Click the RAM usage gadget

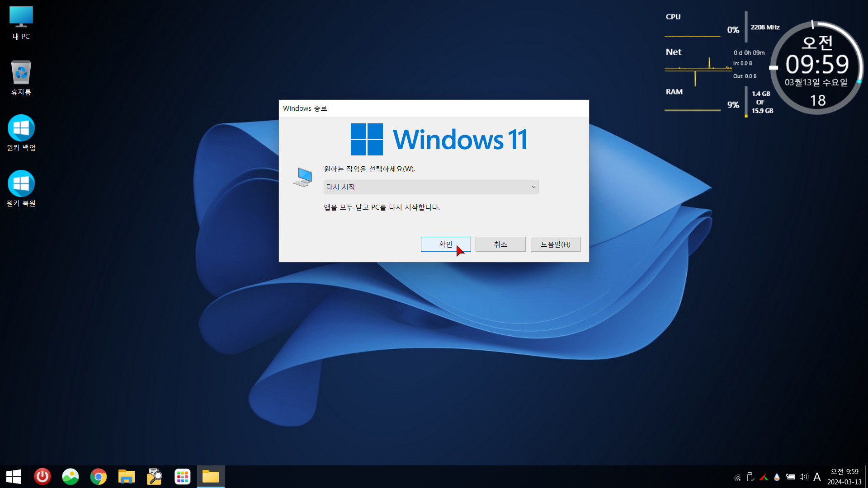point(719,102)
